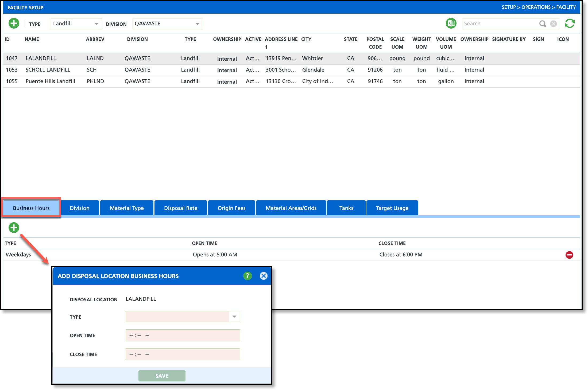This screenshot has height=390, width=588.
Task: Refresh the facility list
Action: click(570, 24)
